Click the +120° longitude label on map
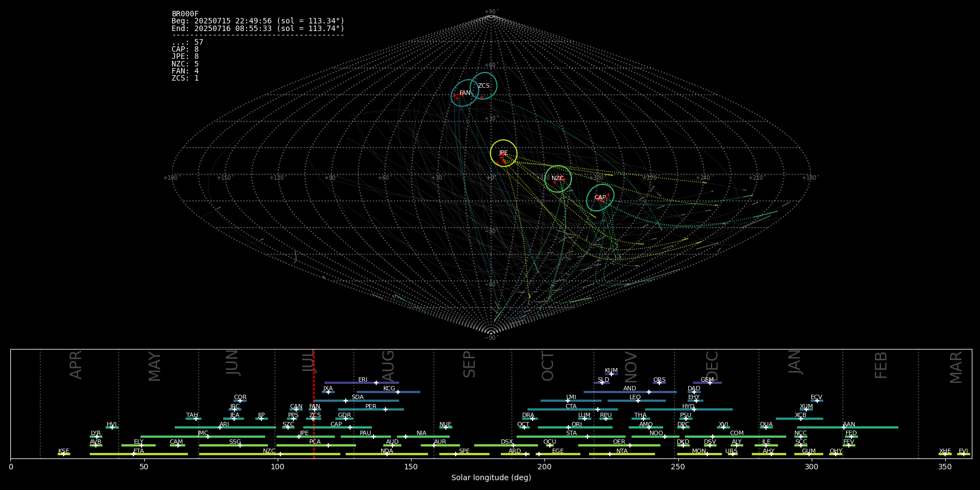This screenshot has width=980, height=490. (x=277, y=178)
